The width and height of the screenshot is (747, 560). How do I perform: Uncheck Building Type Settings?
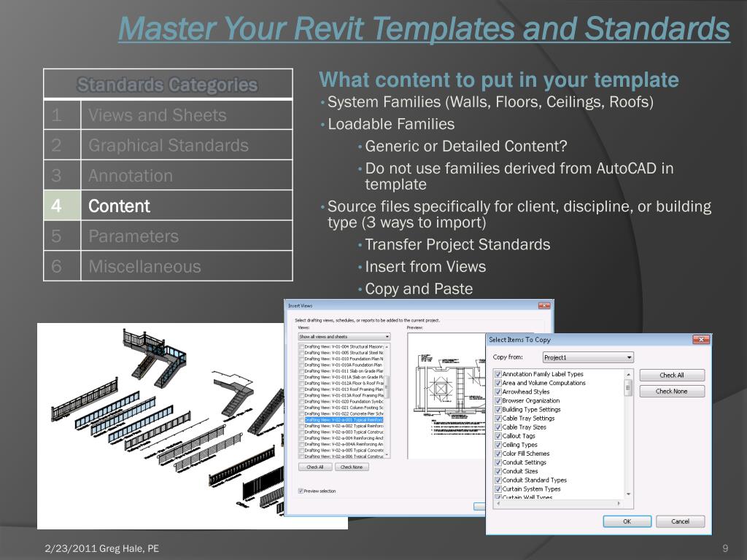[x=498, y=410]
